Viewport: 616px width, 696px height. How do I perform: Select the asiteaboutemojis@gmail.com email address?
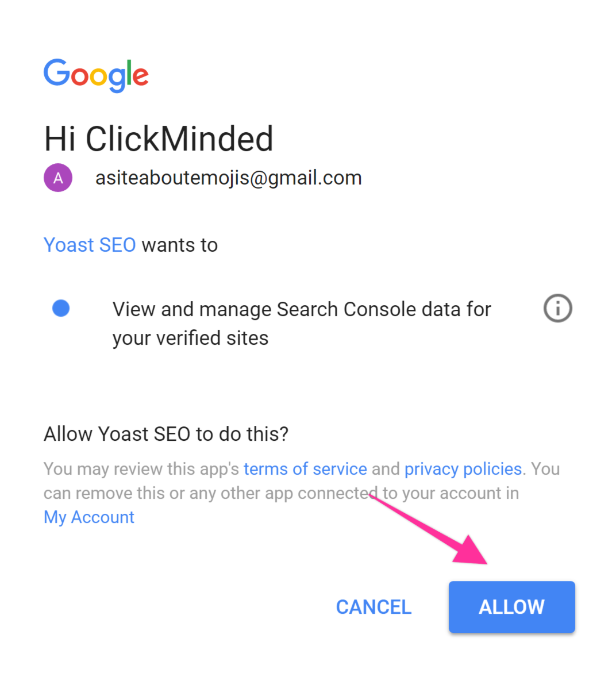[229, 178]
